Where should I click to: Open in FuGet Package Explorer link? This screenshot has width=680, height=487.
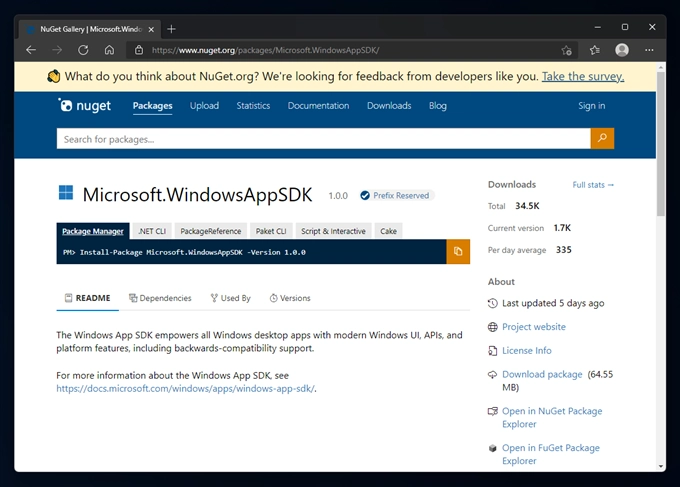(x=551, y=454)
